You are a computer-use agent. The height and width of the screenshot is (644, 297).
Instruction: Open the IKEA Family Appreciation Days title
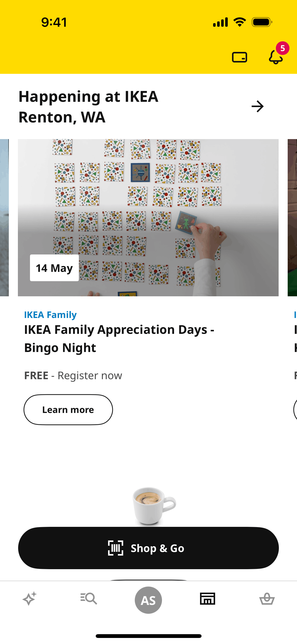[x=119, y=339]
